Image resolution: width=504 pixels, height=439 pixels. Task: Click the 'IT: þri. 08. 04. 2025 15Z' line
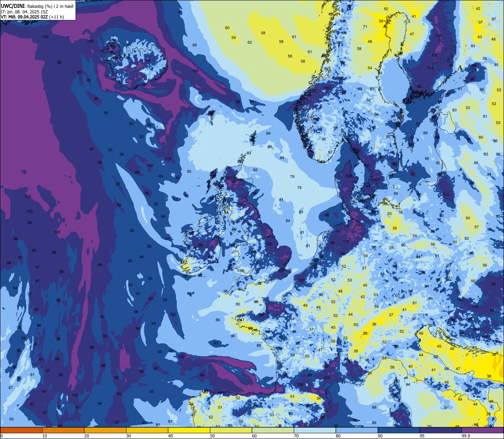pyautogui.click(x=24, y=11)
